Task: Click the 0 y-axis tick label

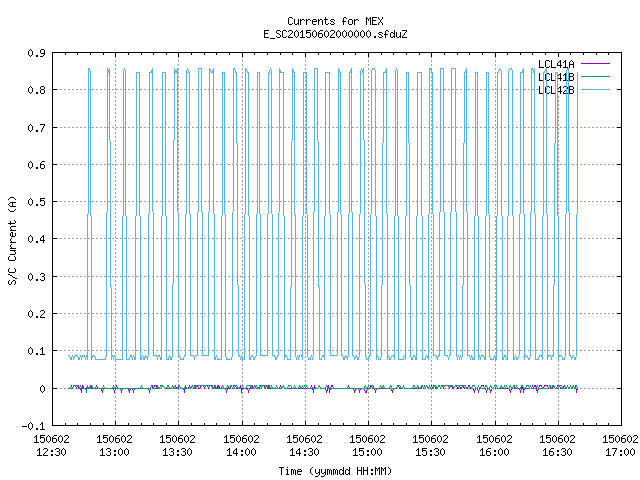Action: (x=42, y=389)
